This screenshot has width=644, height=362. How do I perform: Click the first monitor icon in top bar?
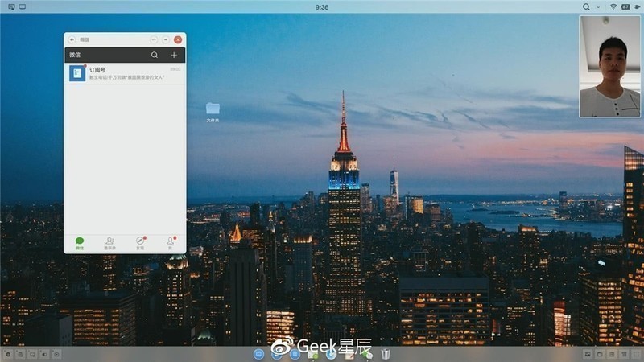pyautogui.click(x=11, y=7)
